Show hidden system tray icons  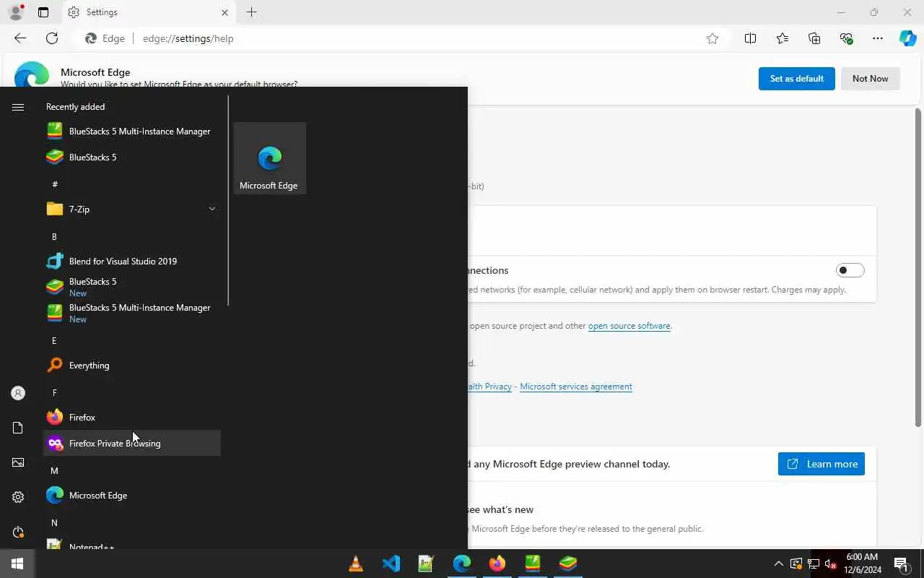[778, 564]
